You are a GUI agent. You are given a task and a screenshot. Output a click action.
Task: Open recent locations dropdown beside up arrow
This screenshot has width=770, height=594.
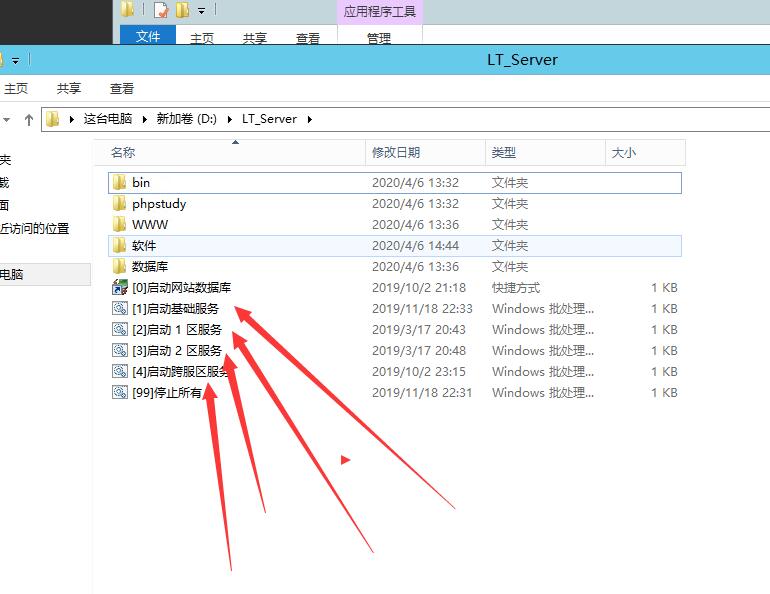click(6, 119)
